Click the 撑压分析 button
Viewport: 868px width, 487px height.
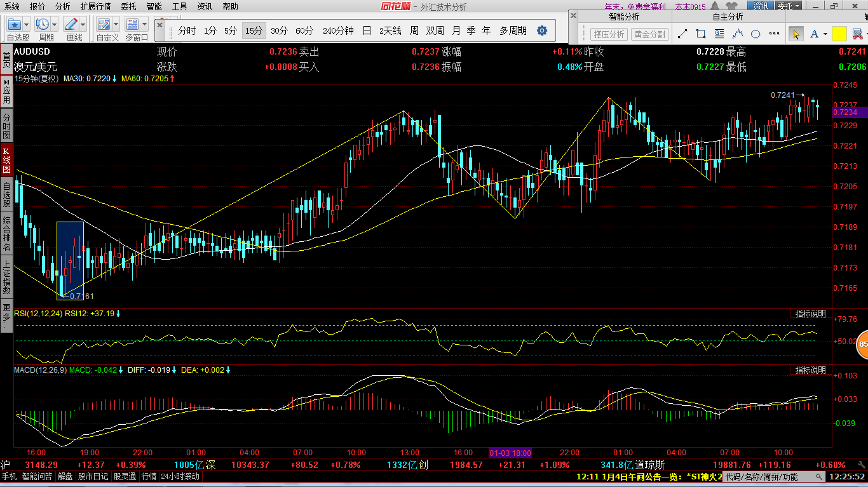coord(609,34)
